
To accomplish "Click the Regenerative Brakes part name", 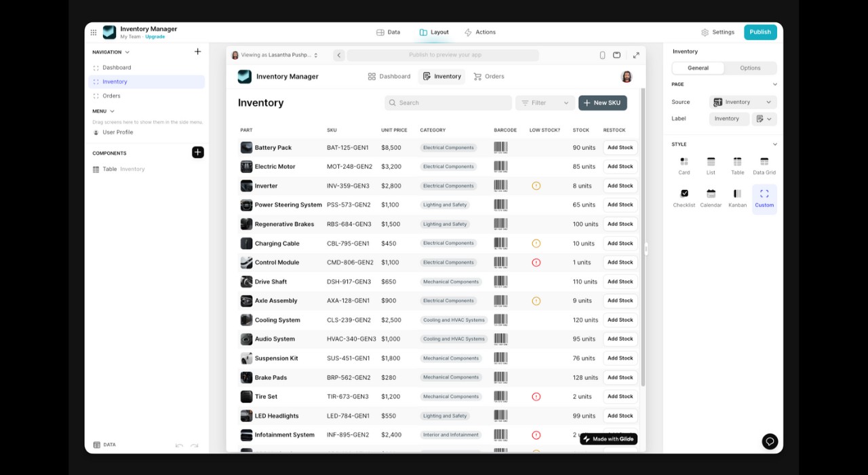I will 284,224.
